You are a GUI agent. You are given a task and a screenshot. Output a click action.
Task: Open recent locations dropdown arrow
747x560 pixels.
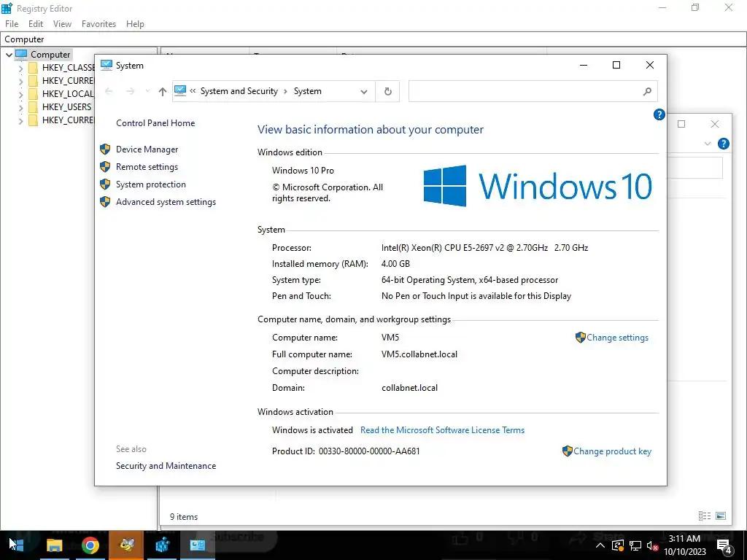[147, 91]
